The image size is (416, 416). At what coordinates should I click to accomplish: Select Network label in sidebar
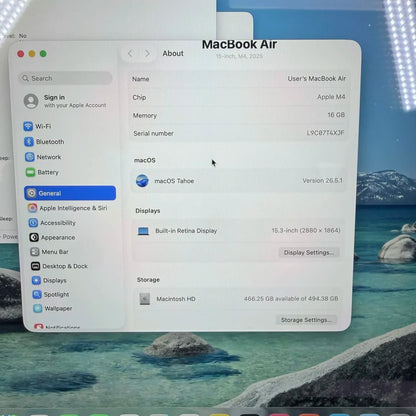pos(49,157)
